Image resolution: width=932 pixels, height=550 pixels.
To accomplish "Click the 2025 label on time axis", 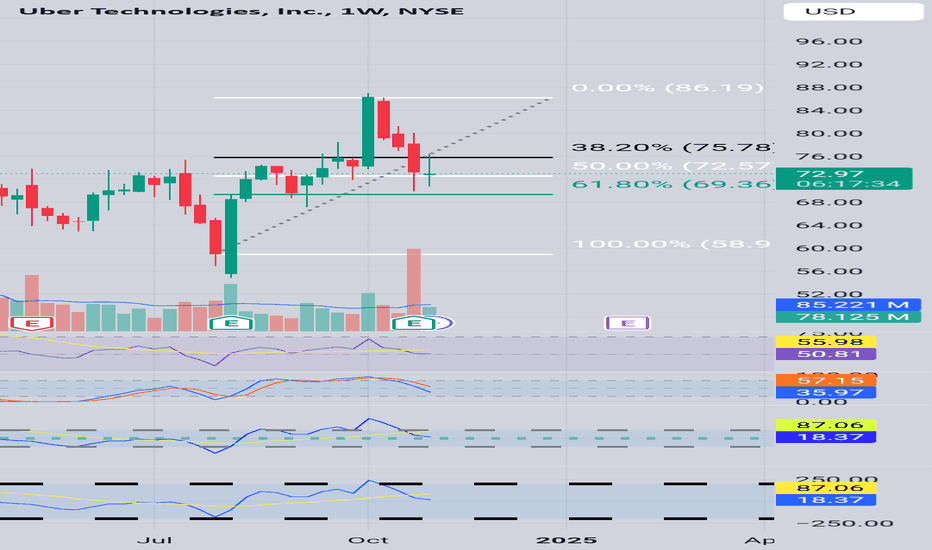I will (566, 540).
